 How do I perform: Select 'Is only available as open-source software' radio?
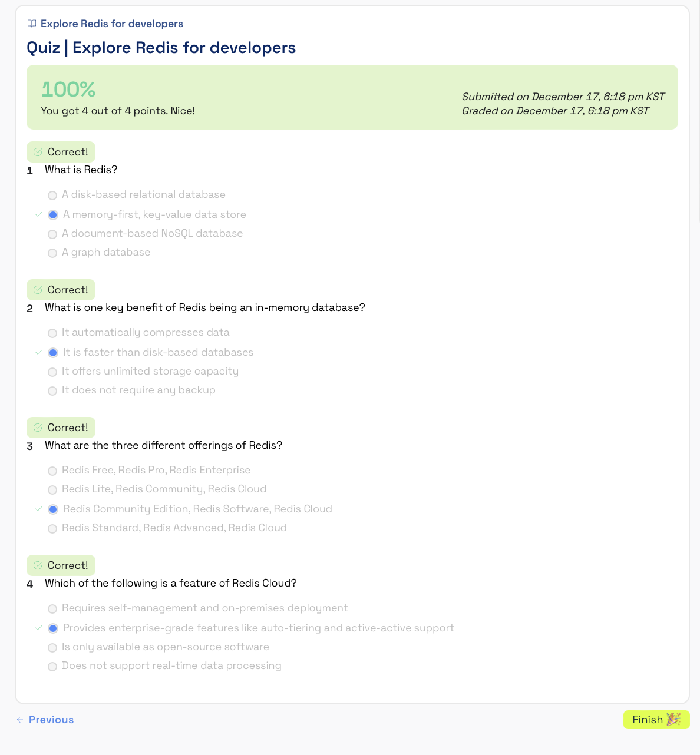click(x=52, y=647)
